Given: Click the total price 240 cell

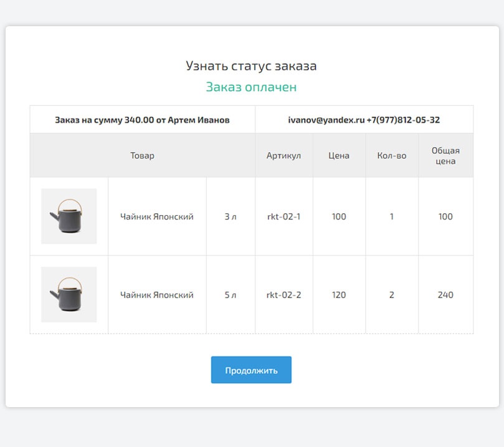Looking at the screenshot, I should click(x=445, y=295).
